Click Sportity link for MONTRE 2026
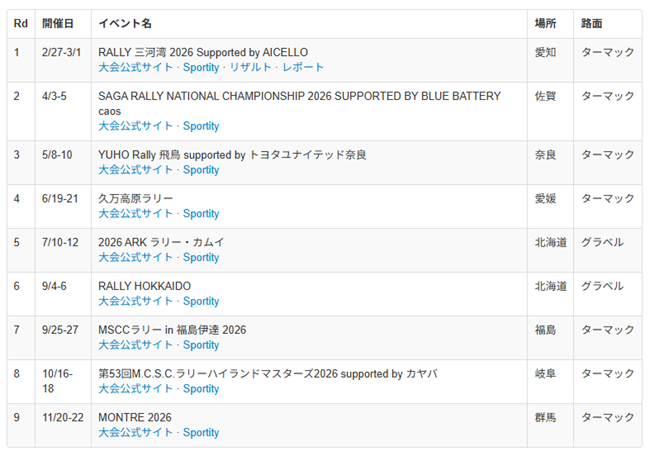 (x=201, y=433)
